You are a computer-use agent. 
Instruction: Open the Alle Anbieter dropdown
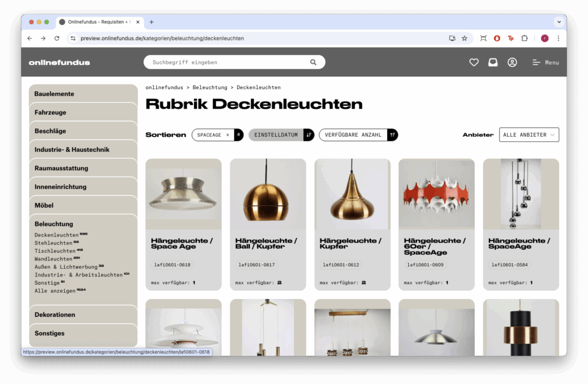click(x=529, y=135)
